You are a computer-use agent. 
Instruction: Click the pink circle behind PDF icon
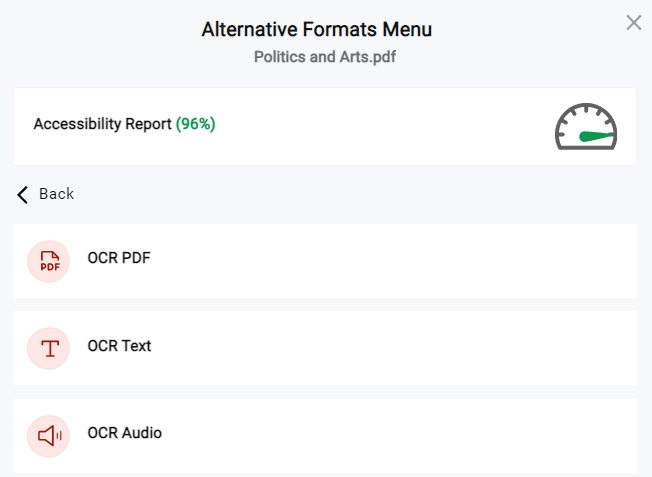coord(49,261)
